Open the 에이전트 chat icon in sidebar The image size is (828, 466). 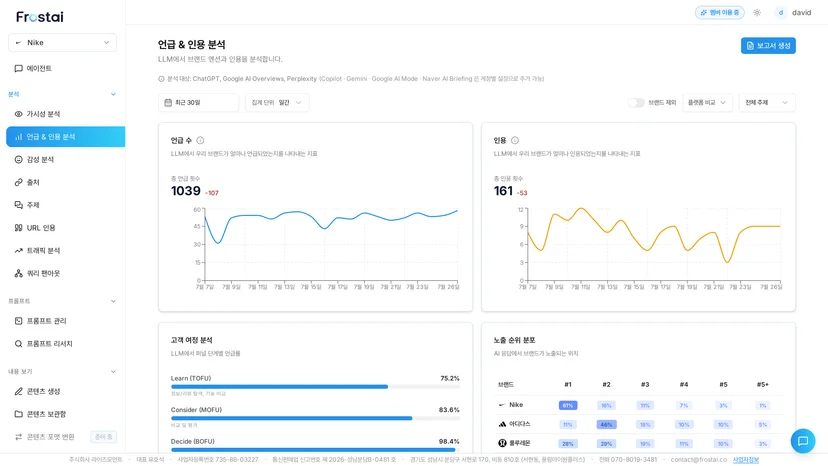pyautogui.click(x=18, y=68)
